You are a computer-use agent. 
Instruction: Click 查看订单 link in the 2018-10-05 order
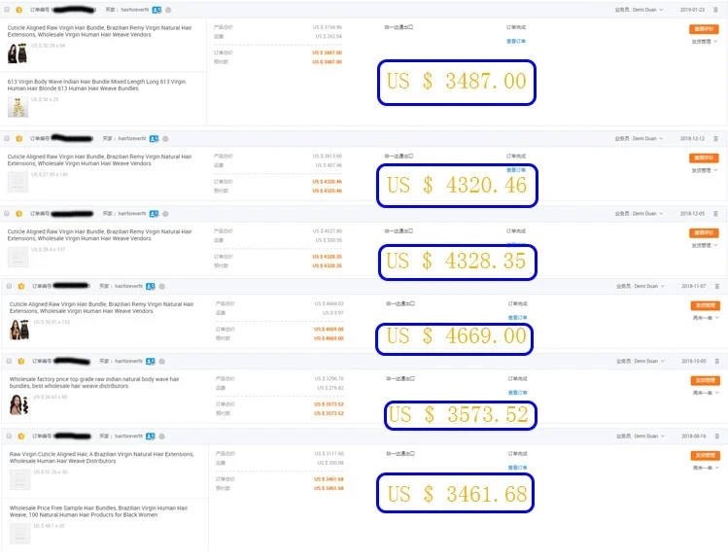coord(517,393)
